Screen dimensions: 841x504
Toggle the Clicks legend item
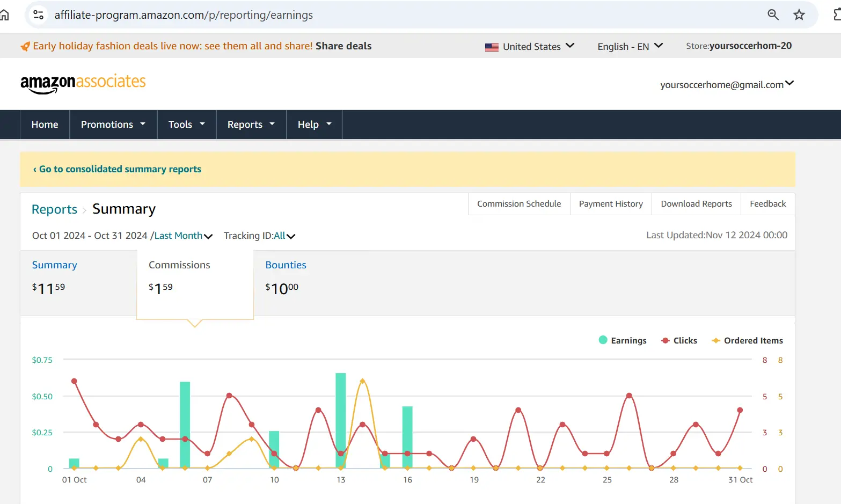pos(679,340)
